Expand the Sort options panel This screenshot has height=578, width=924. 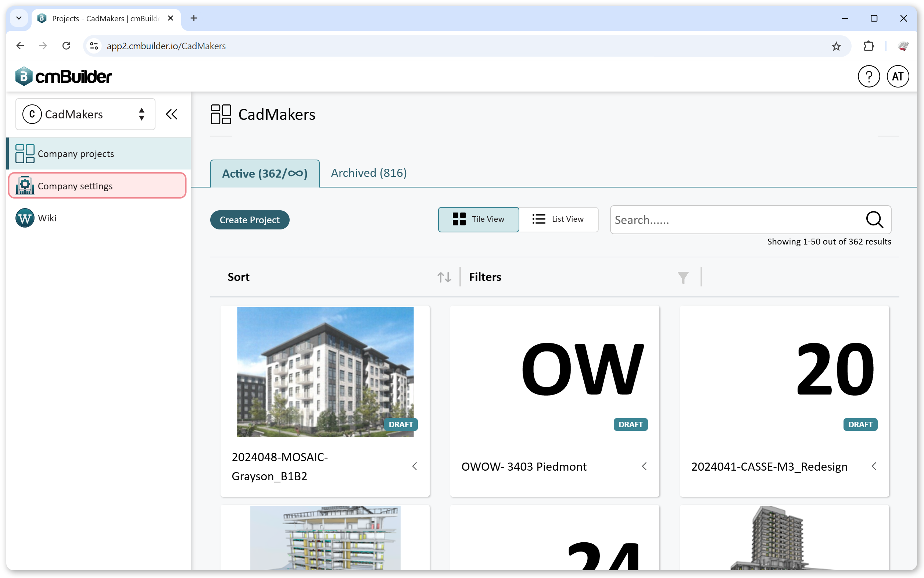pyautogui.click(x=339, y=276)
